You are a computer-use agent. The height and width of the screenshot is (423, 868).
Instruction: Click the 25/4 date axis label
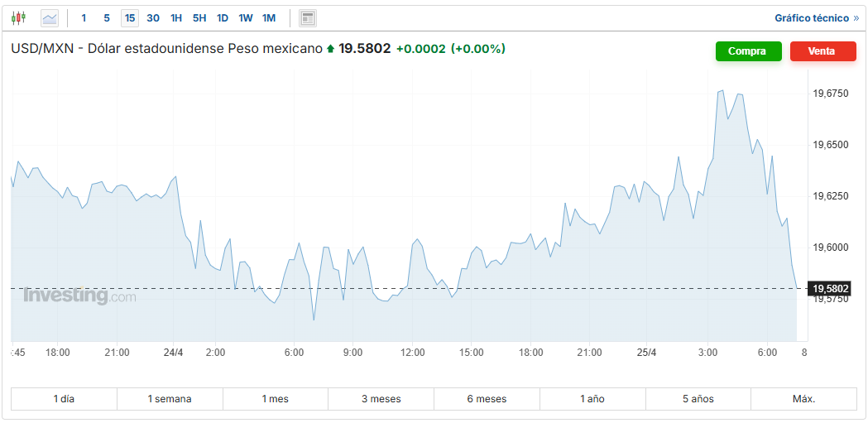(x=646, y=353)
